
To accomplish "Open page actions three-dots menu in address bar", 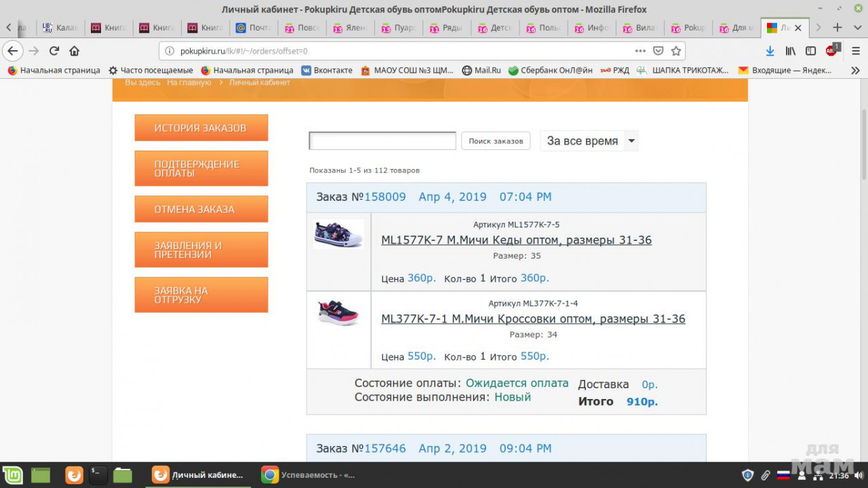I will point(640,51).
